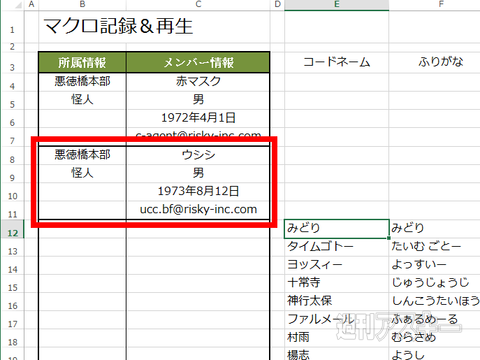Select the row 8 header

12,156
